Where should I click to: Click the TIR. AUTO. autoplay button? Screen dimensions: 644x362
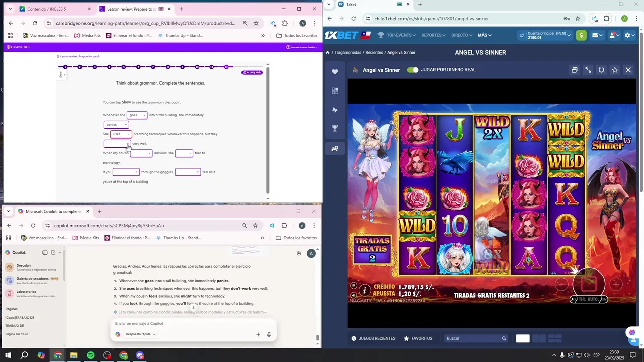pos(589,299)
